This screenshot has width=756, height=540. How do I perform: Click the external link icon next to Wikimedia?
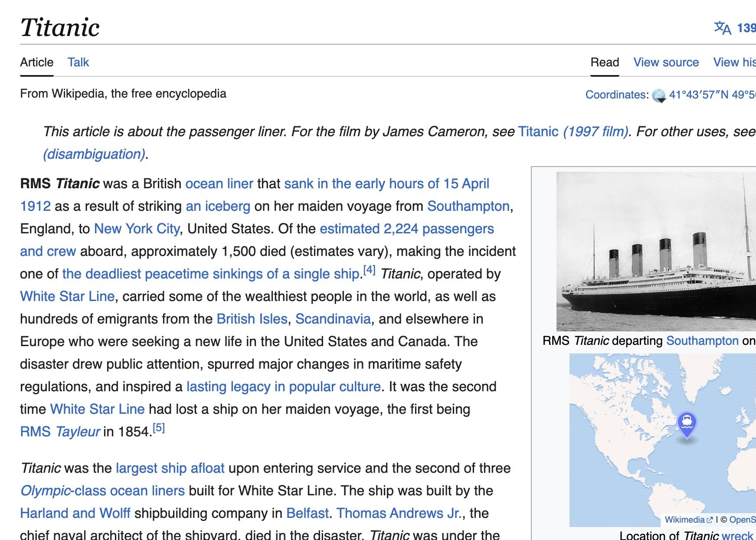tap(710, 520)
